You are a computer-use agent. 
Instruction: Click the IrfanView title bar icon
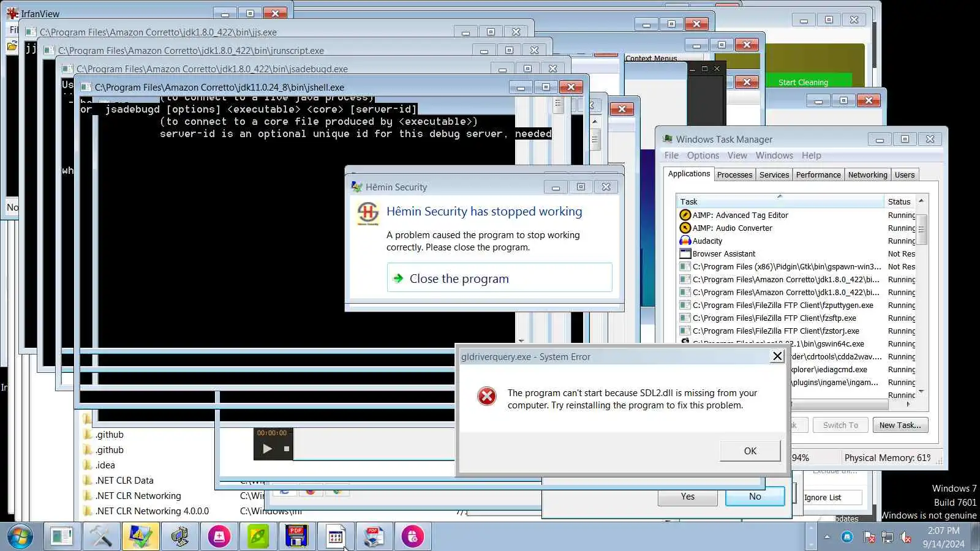[12, 13]
